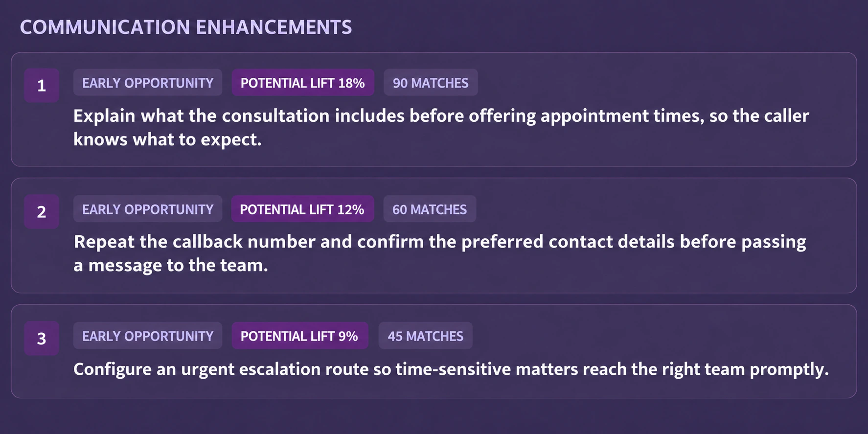Screen dimensions: 868x434
Task: Select the consultation explanation recommendation text
Action: [x=441, y=128]
